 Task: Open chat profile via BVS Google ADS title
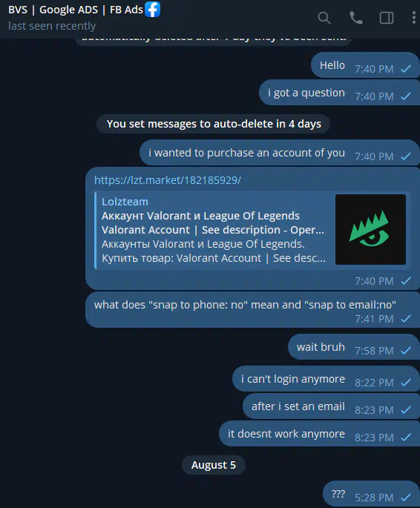pyautogui.click(x=76, y=10)
